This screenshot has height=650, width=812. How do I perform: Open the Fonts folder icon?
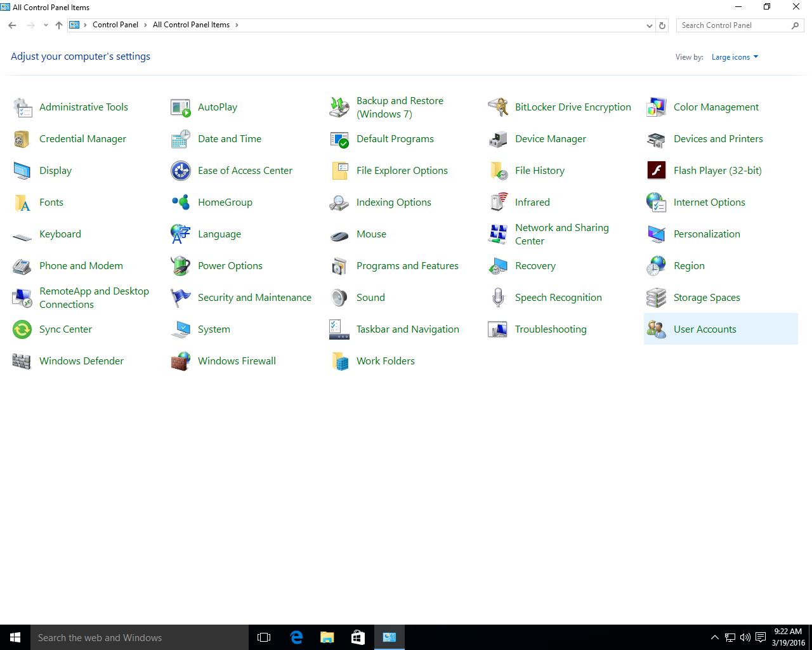click(x=22, y=202)
